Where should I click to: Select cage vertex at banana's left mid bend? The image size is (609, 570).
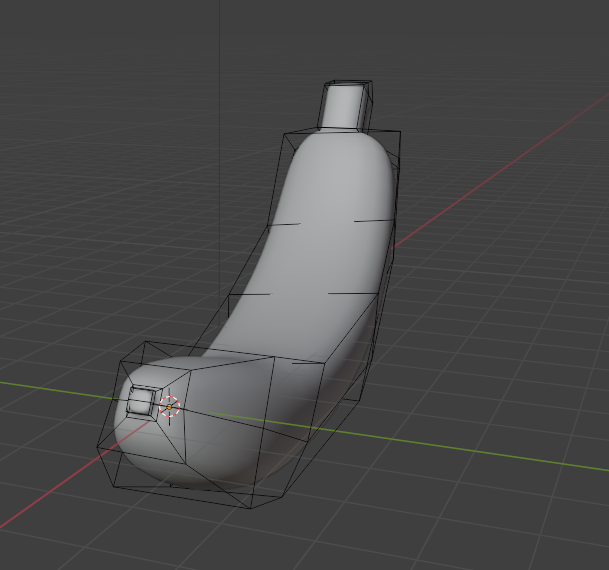(x=229, y=296)
